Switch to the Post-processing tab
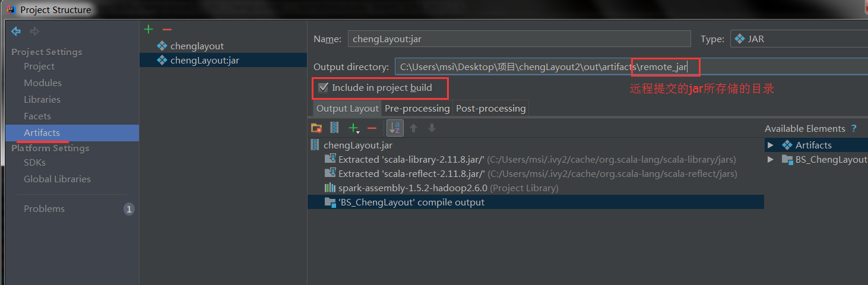The width and height of the screenshot is (868, 285). pyautogui.click(x=491, y=109)
